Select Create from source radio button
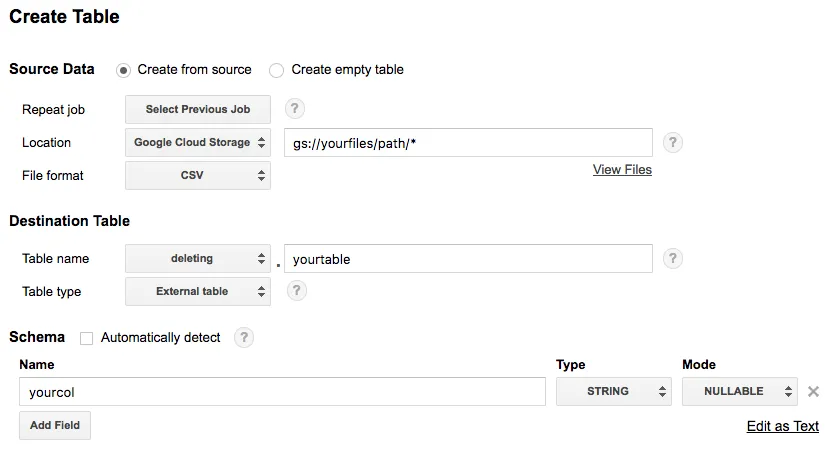 (123, 70)
